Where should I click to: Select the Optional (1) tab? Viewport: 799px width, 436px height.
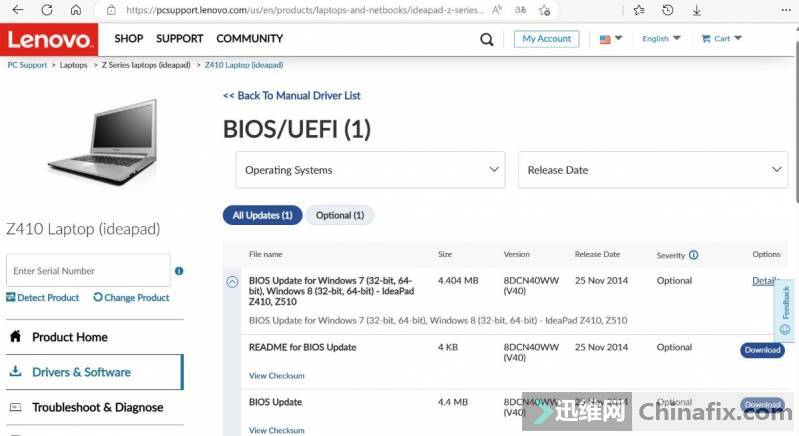(x=340, y=215)
